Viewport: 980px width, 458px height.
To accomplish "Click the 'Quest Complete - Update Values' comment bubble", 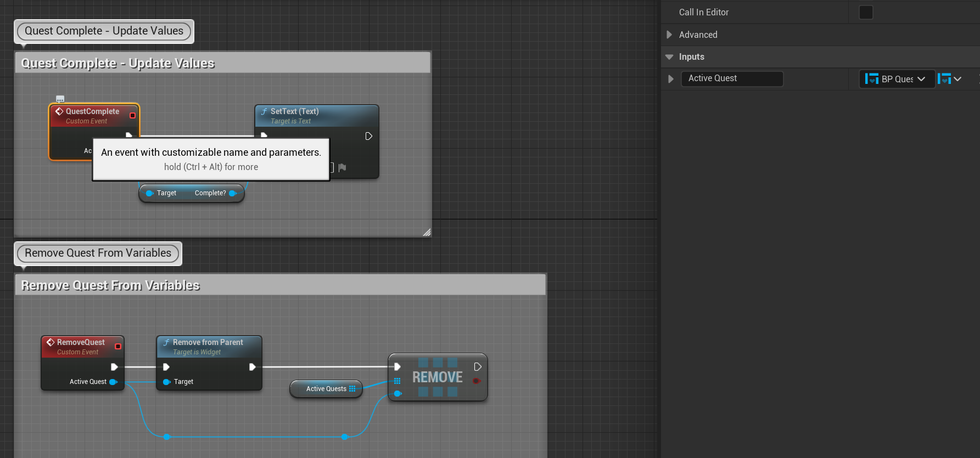I will [104, 31].
